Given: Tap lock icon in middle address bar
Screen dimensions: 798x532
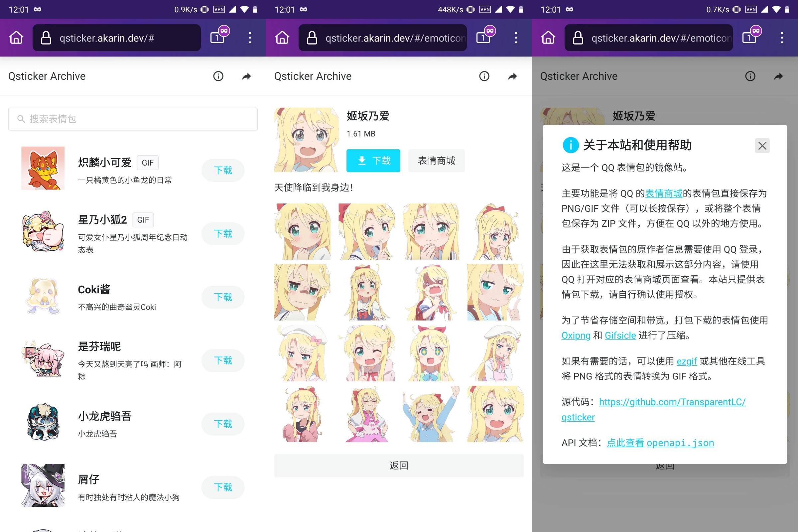Looking at the screenshot, I should (312, 38).
